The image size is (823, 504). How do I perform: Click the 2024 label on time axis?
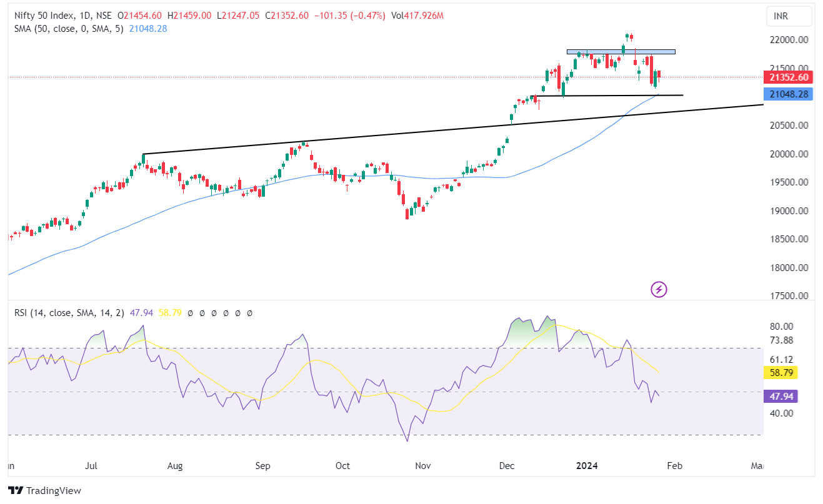[x=587, y=466]
